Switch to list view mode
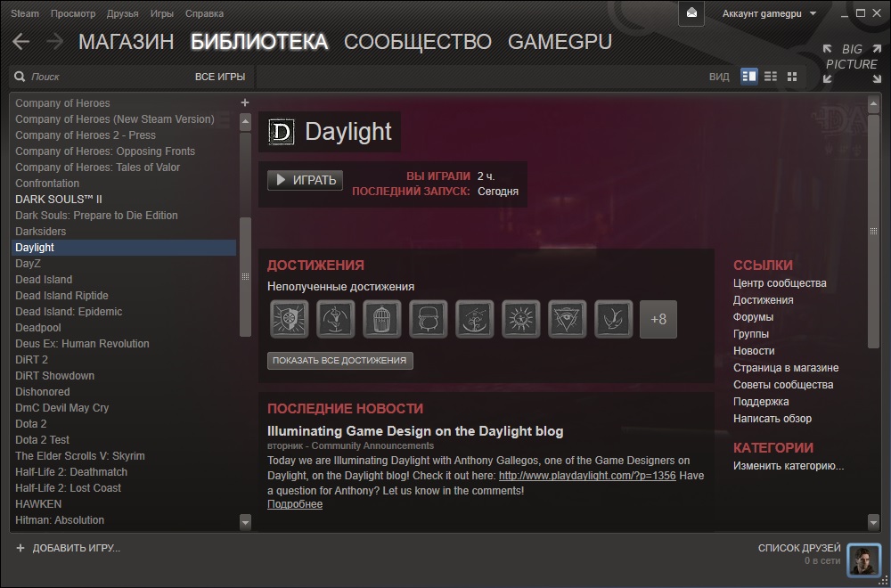Screen dimensions: 891x588 point(771,76)
